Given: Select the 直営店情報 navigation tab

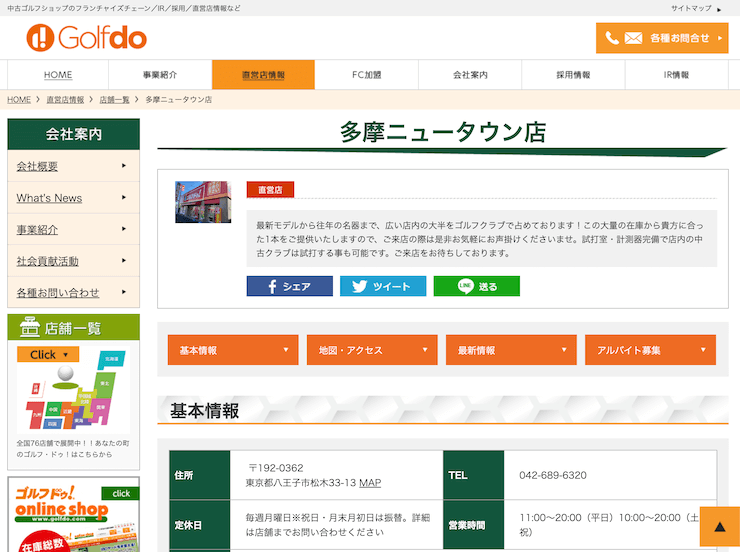Looking at the screenshot, I should point(263,75).
